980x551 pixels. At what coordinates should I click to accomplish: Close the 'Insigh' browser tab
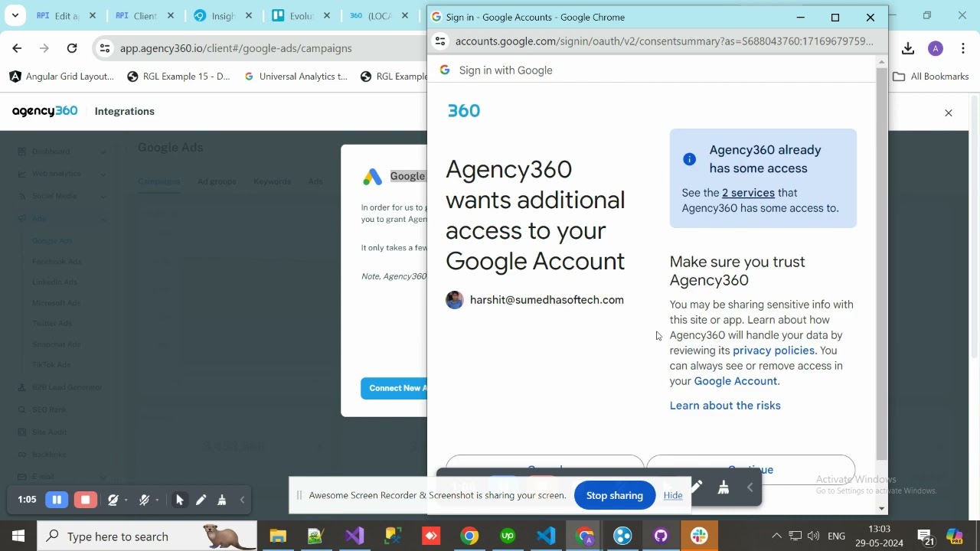pos(249,16)
